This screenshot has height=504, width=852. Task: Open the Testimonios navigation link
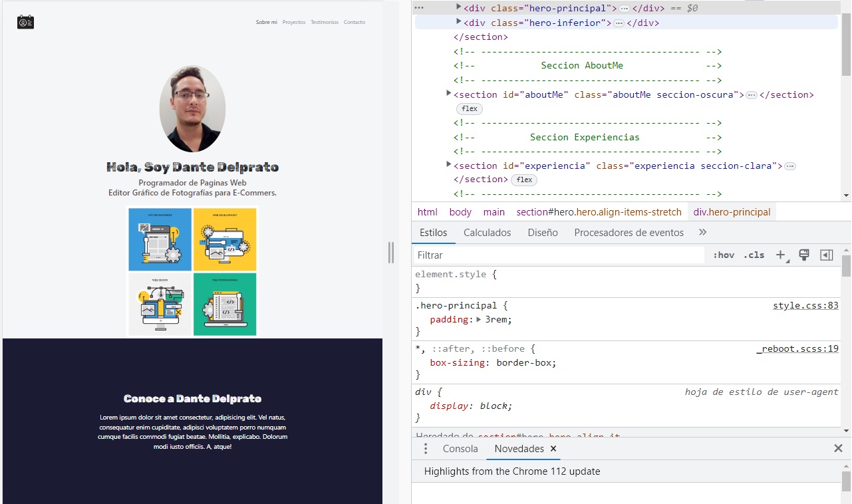[x=325, y=23]
